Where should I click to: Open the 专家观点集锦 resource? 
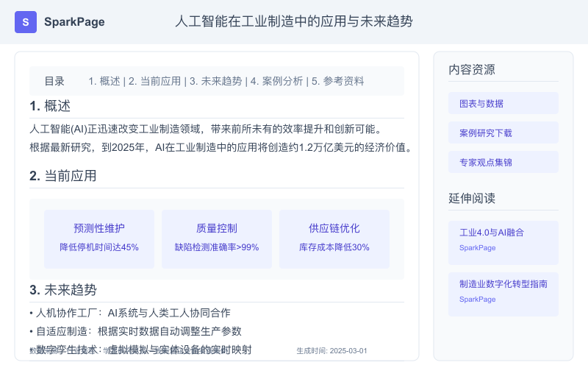tap(503, 162)
